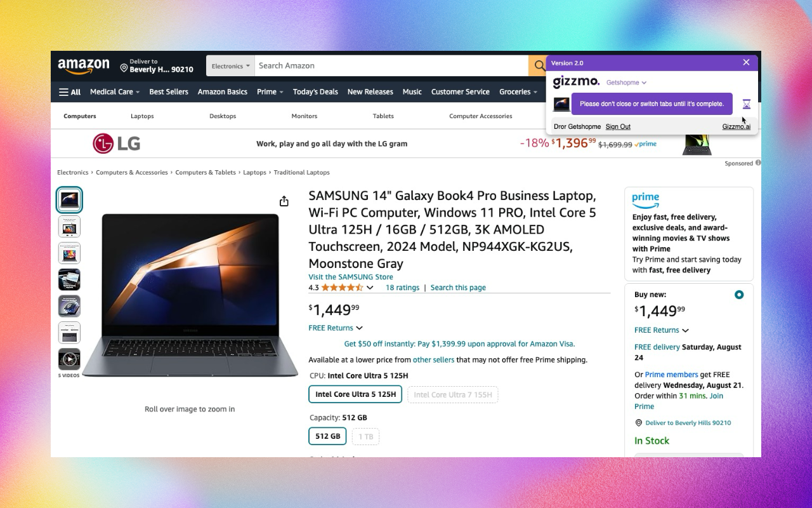Click the Search Amazon input field
Viewport: 812px width, 508px height.
pyautogui.click(x=391, y=66)
